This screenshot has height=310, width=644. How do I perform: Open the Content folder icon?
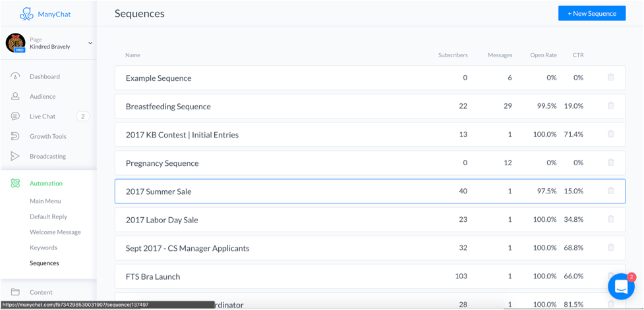(15, 292)
